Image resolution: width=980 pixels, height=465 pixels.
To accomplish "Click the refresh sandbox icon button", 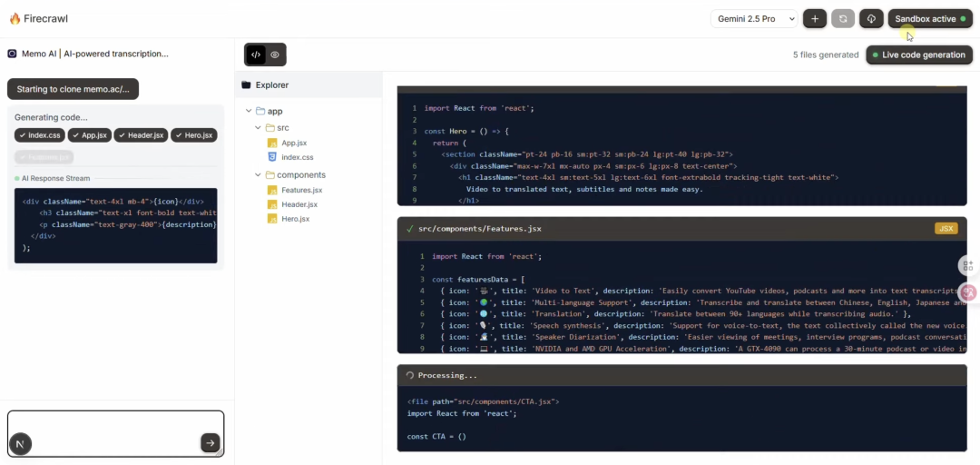I will pos(843,19).
